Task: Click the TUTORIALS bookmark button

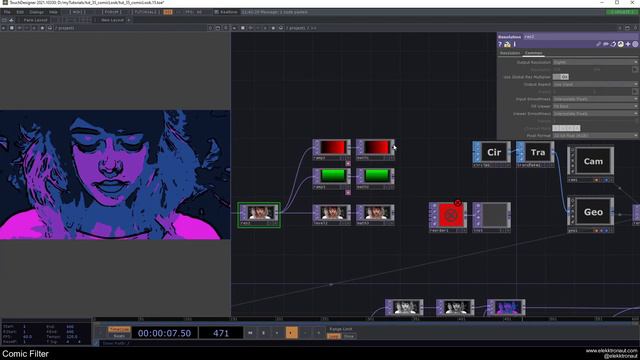Action: [147, 12]
